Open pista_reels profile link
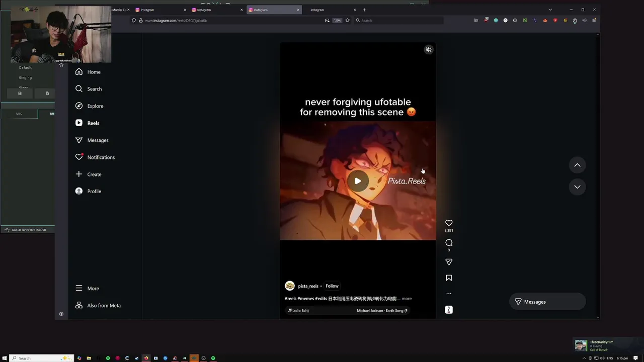The image size is (644, 362). pyautogui.click(x=308, y=286)
